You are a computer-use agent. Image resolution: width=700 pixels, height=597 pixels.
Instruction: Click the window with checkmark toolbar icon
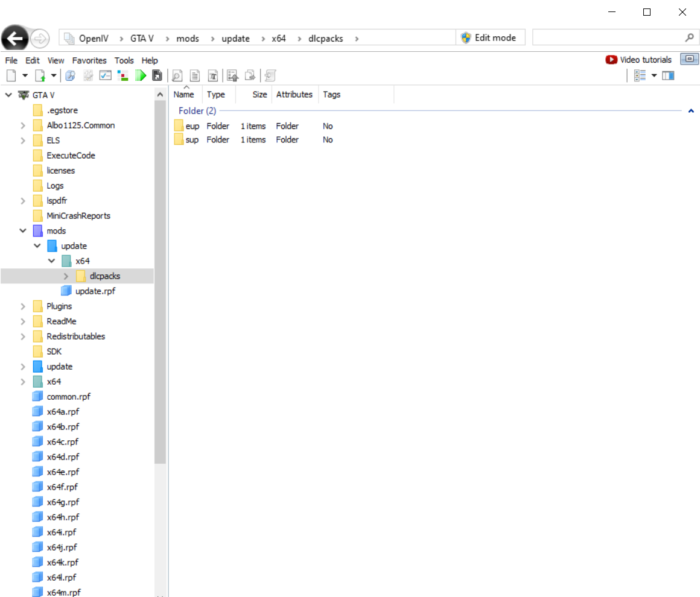(x=106, y=75)
